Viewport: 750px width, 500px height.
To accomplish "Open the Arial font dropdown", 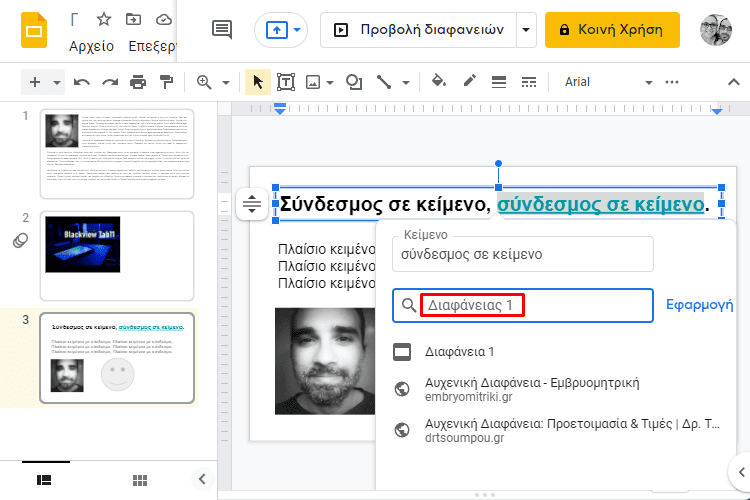I will coord(607,82).
